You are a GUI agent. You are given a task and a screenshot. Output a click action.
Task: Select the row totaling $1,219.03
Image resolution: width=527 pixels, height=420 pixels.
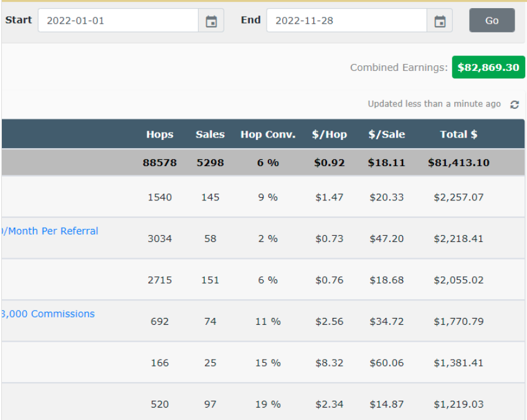458,404
